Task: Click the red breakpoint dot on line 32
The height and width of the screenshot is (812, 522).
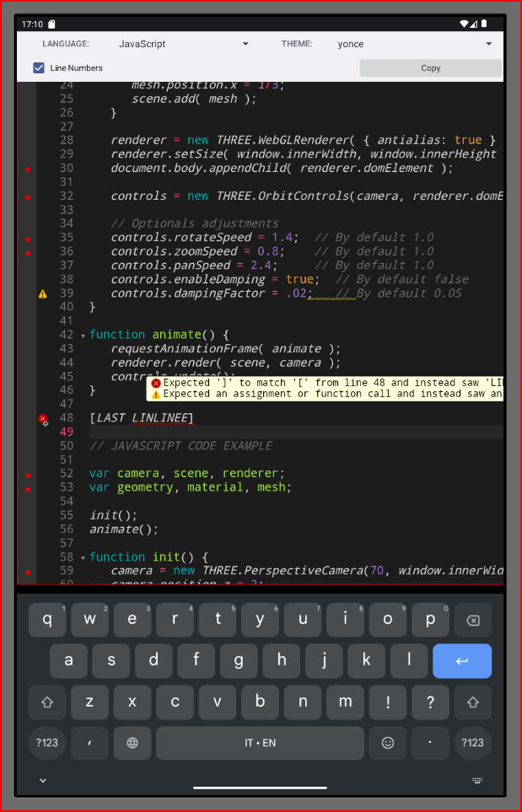Action: 28,196
